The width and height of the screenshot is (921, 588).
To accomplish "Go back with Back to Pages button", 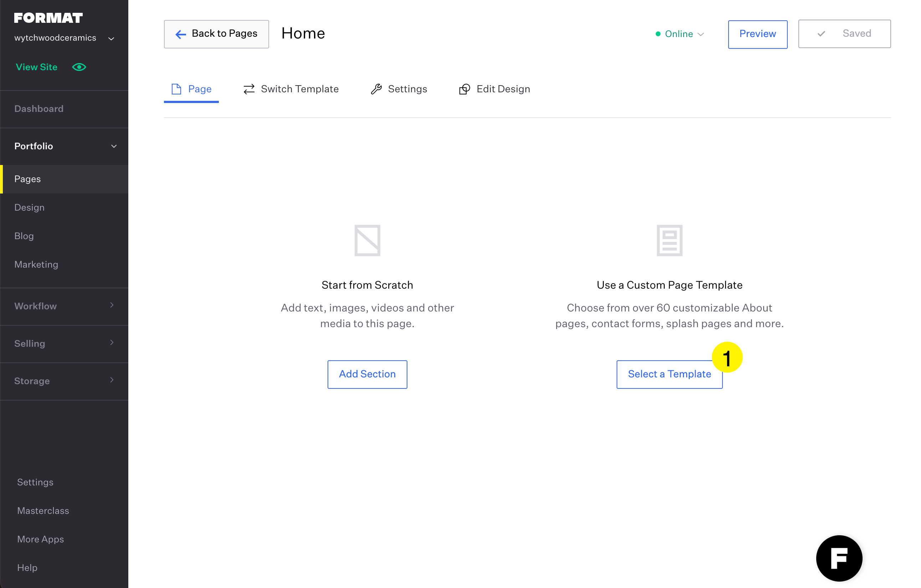I will coord(216,34).
